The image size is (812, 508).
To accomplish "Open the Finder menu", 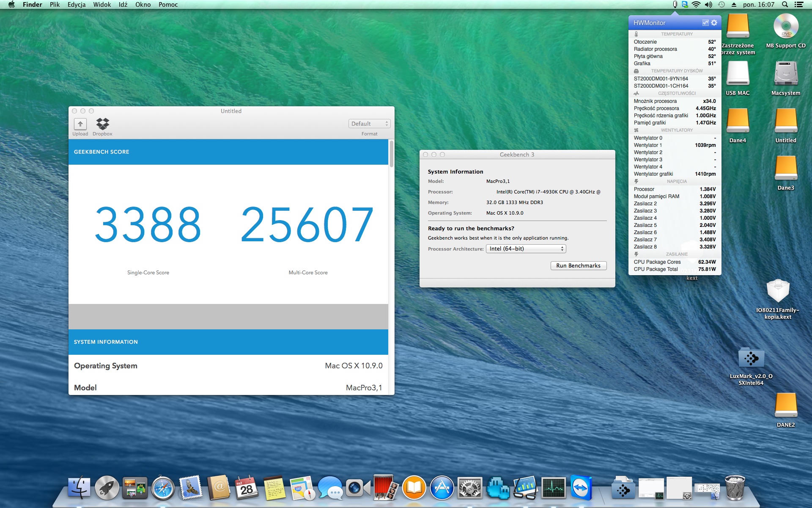I will point(32,5).
